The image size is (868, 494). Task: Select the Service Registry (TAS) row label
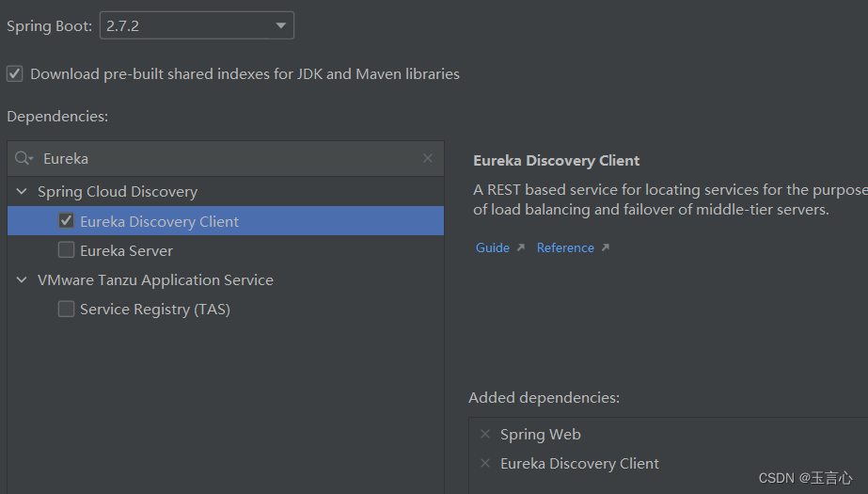(x=155, y=310)
